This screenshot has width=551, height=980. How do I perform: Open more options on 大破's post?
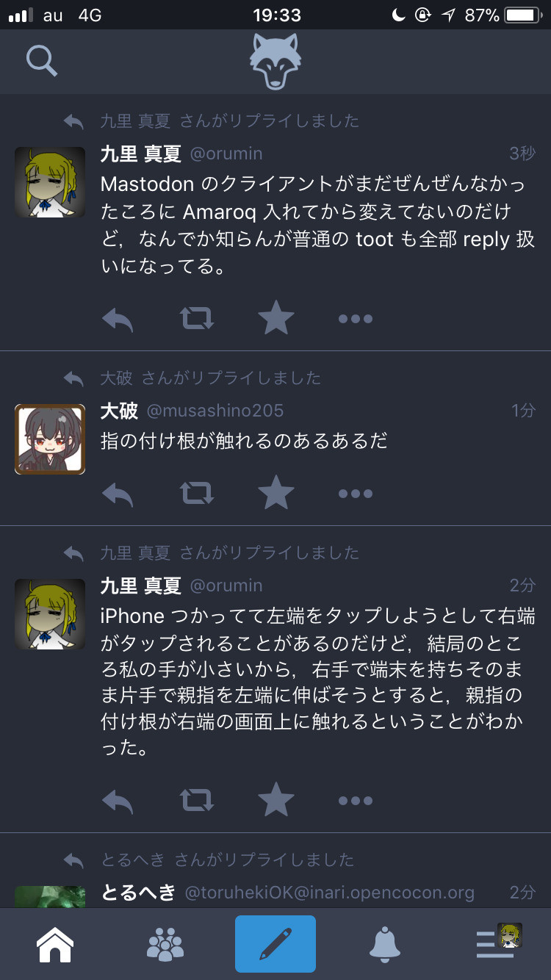click(x=356, y=494)
